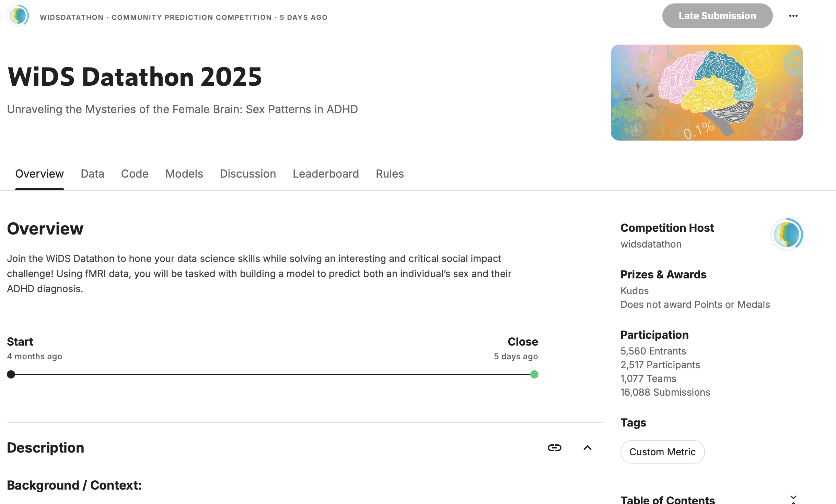Click the Late Submission button
The image size is (836, 504).
pos(717,16)
